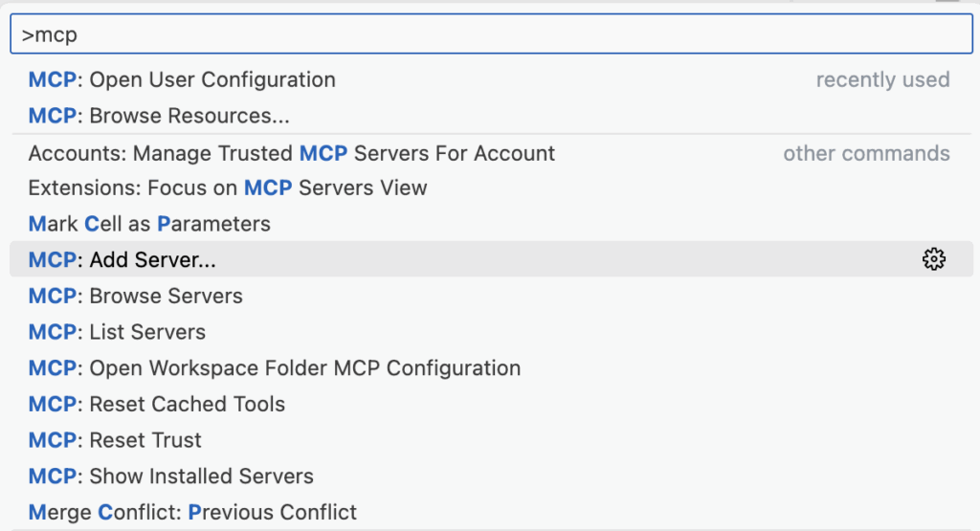Run Merge Conflict: Previous Conflict command

[192, 512]
